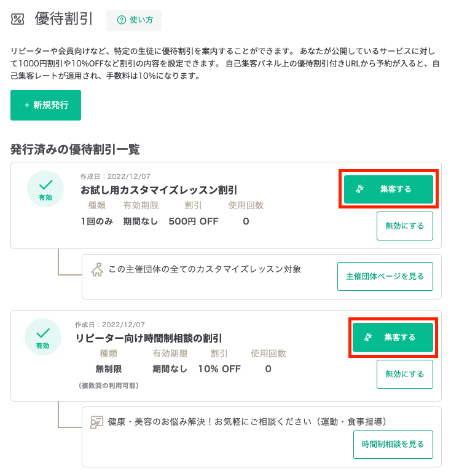Click the 有効 checkmark badge for お試し用カスタマイズレッスン割引
Image resolution: width=451 pixels, height=476 pixels.
pyautogui.click(x=45, y=189)
